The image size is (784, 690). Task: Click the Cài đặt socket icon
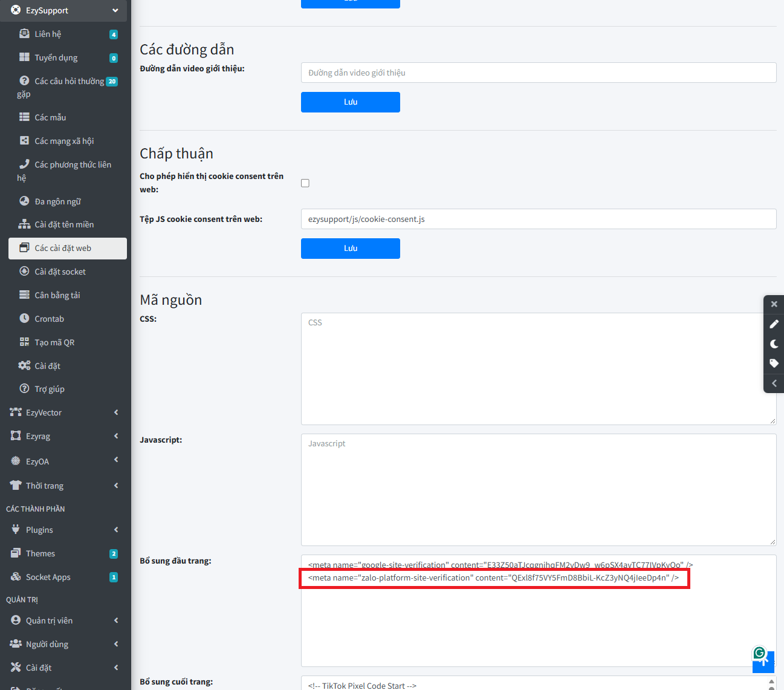click(24, 271)
